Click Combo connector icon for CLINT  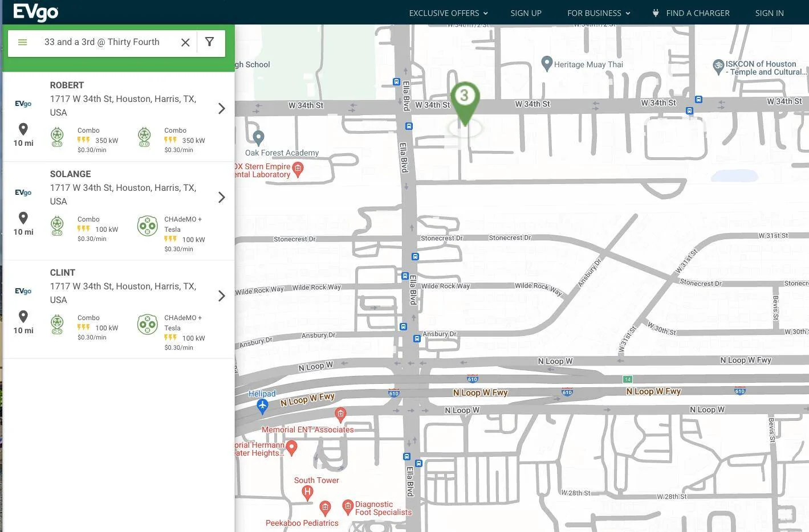[x=57, y=325]
